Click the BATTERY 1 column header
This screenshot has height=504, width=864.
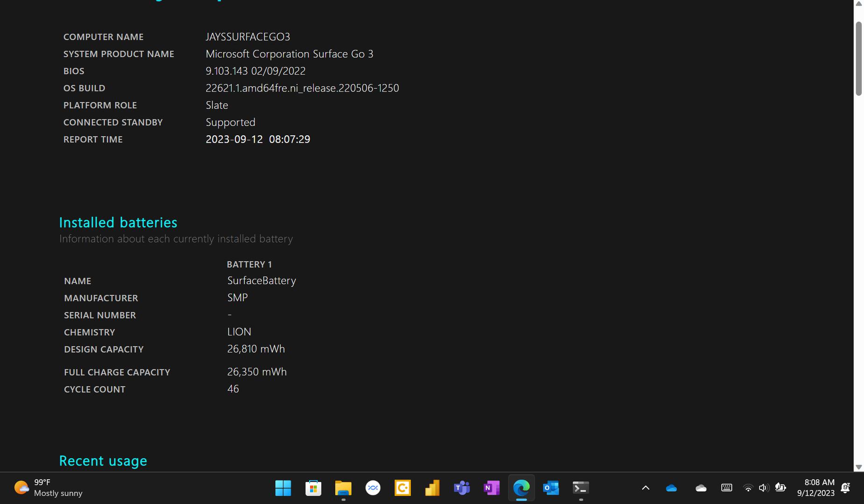(249, 265)
